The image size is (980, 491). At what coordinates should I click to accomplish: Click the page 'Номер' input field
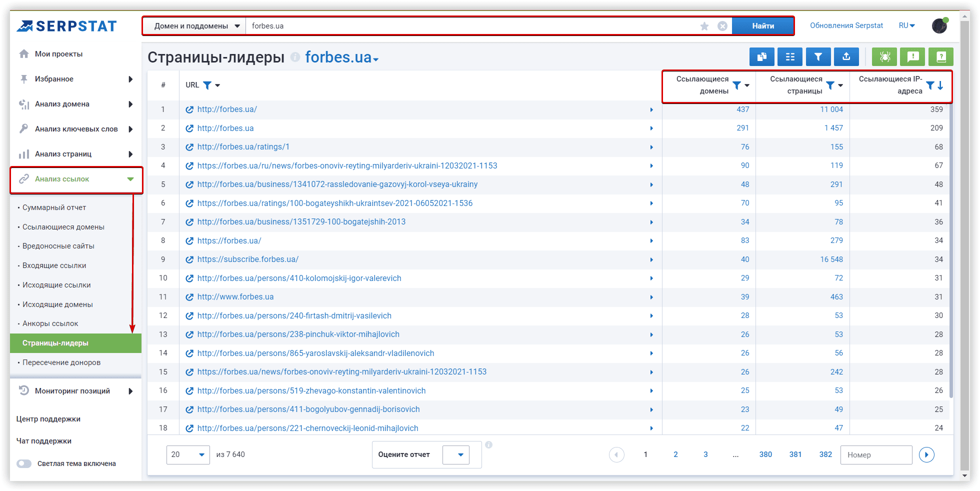pyautogui.click(x=875, y=454)
